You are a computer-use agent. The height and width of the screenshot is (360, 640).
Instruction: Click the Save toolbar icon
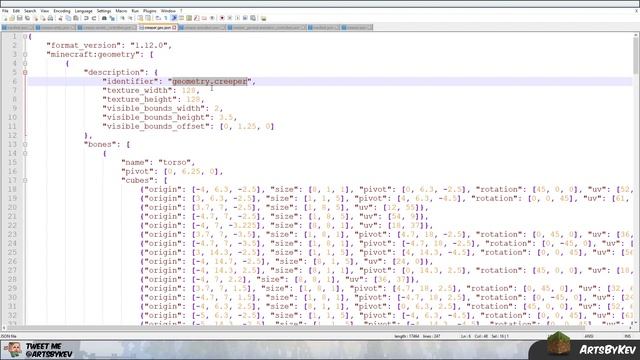20,18
